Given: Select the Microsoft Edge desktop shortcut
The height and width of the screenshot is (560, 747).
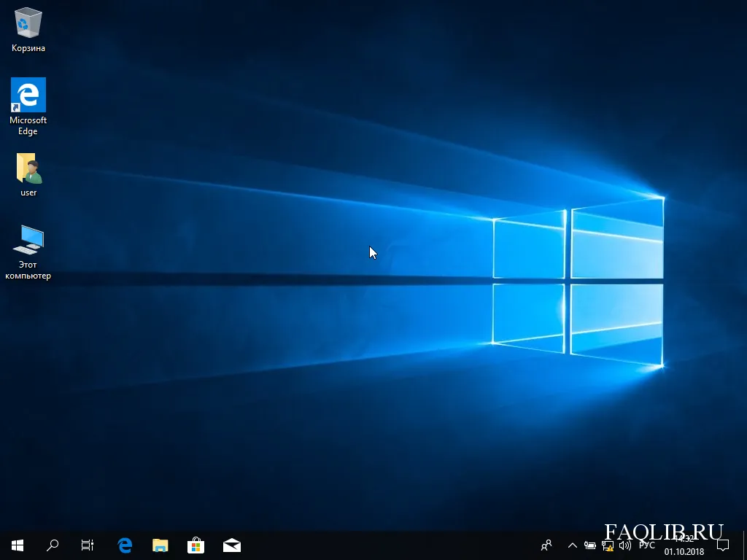Looking at the screenshot, I should [x=28, y=106].
